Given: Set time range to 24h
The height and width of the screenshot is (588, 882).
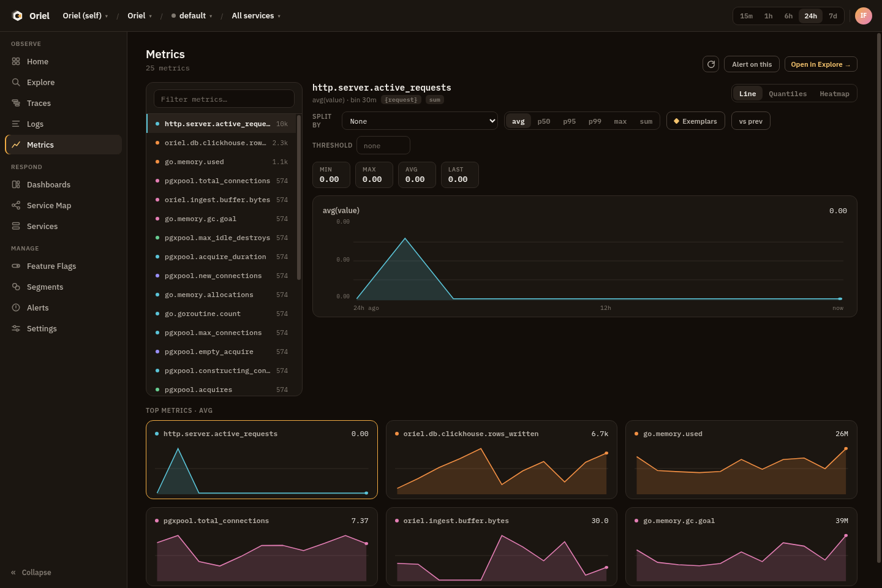Looking at the screenshot, I should click(x=810, y=16).
